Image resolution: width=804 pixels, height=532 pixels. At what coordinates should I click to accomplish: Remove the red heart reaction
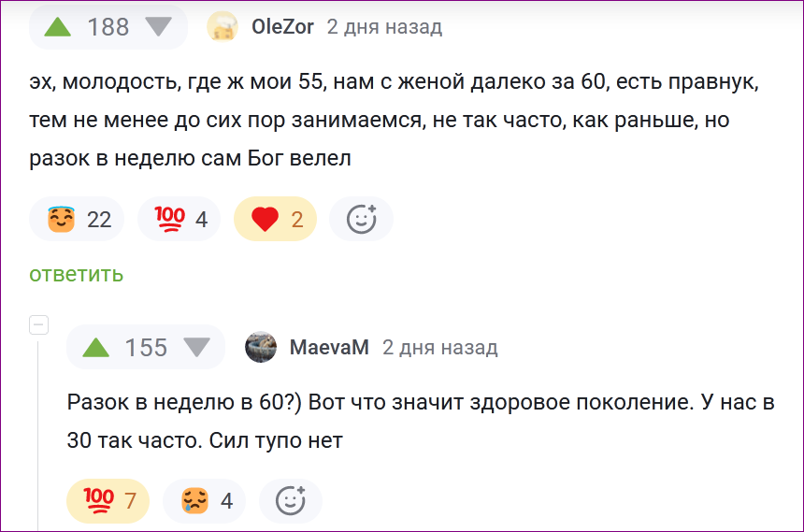(275, 220)
